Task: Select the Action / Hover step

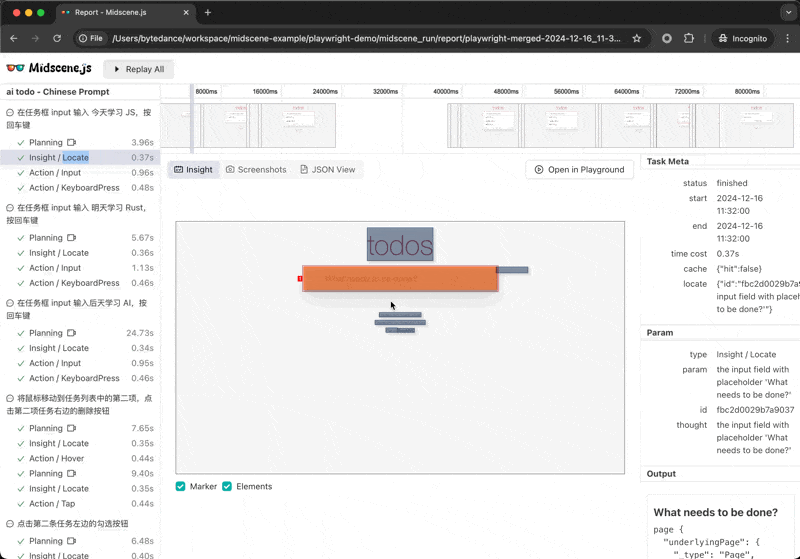Action: [80, 459]
